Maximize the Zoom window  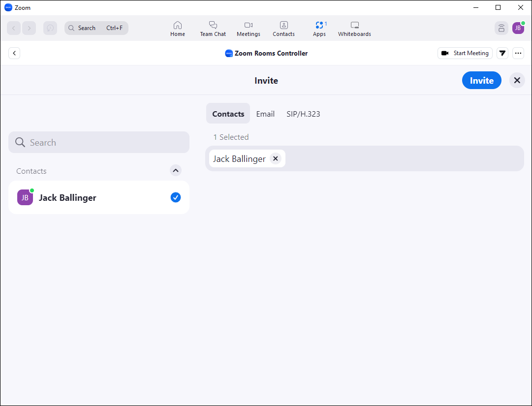(x=498, y=7)
